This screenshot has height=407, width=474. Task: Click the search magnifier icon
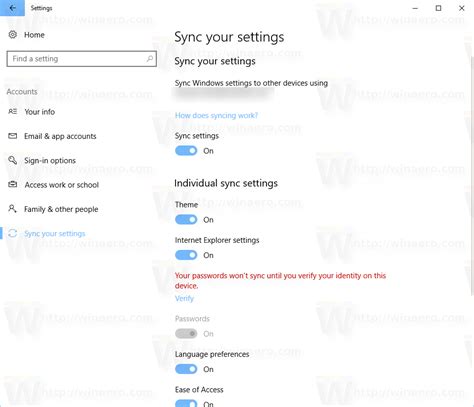click(150, 59)
